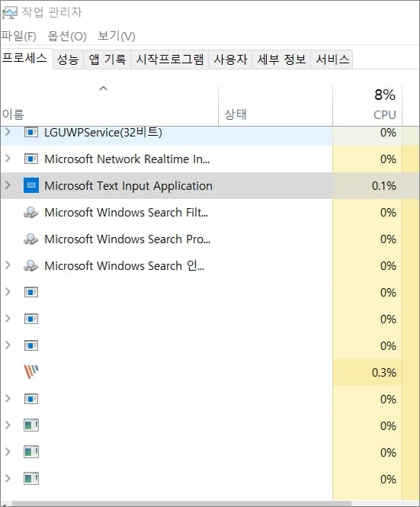Screen dimensions: 420x507
Task: Sort by the 상태 column header
Action: 275,105
